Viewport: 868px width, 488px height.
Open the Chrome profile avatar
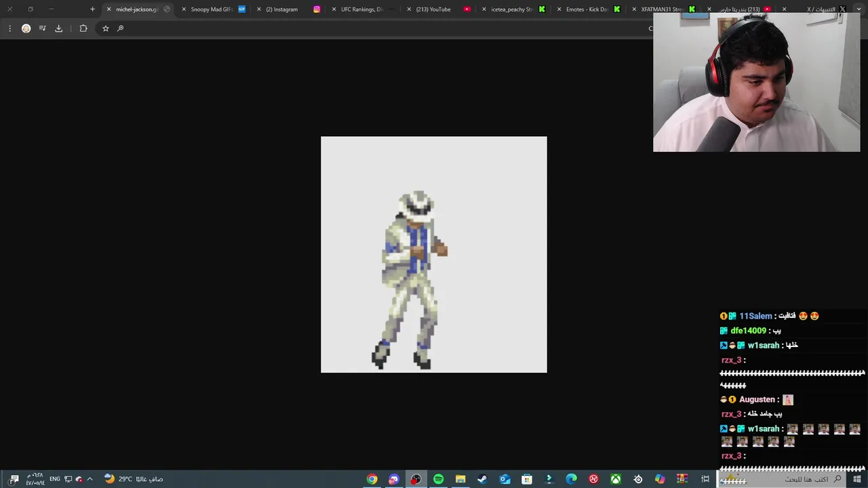click(x=26, y=28)
